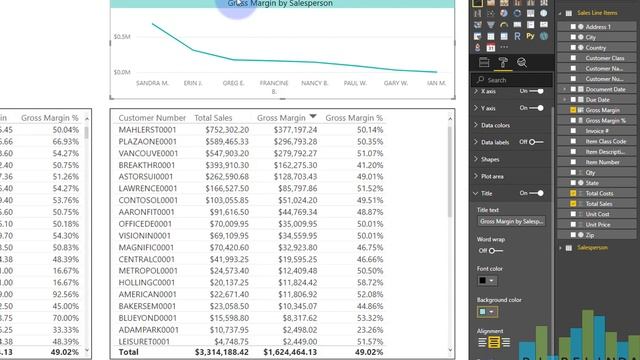
Task: Expand the Shapes section
Action: pos(476,159)
